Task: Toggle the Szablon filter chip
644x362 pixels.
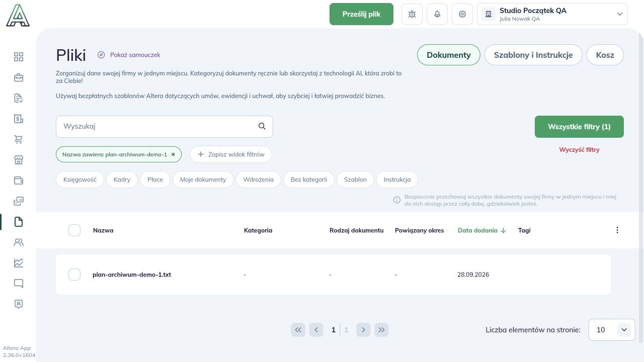Action: (x=355, y=179)
